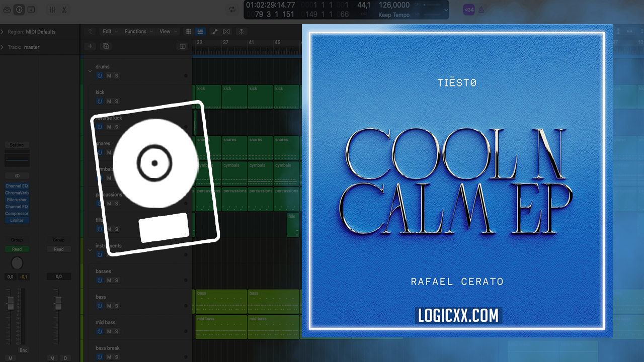Click the pan knob on first channel strip
This screenshot has height=362, width=644.
pyautogui.click(x=17, y=263)
